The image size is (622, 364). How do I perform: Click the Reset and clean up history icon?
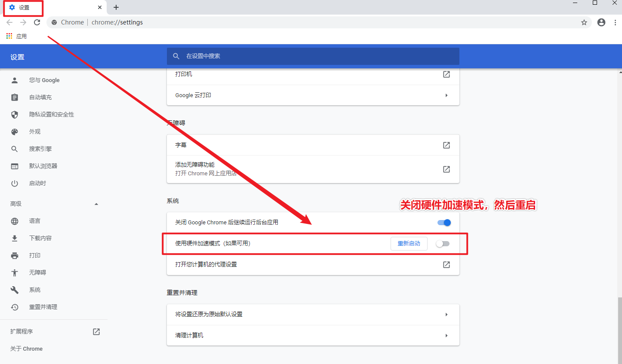point(15,307)
